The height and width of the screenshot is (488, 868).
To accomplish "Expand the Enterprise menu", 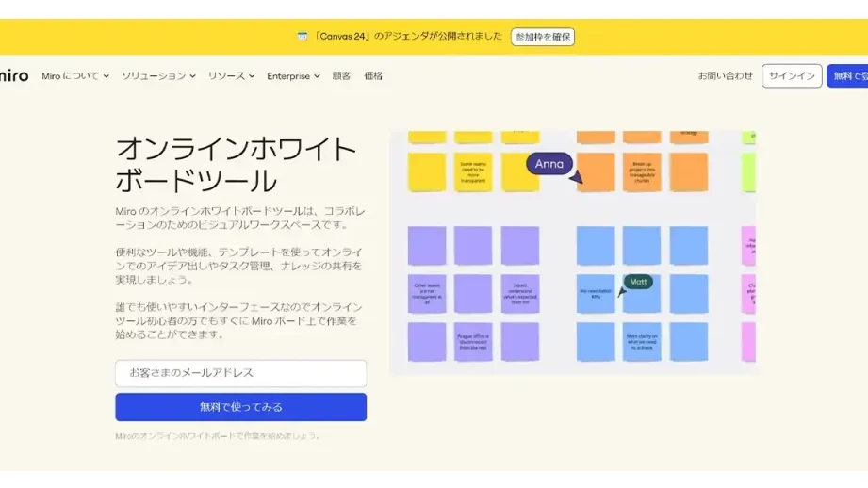I will (293, 76).
